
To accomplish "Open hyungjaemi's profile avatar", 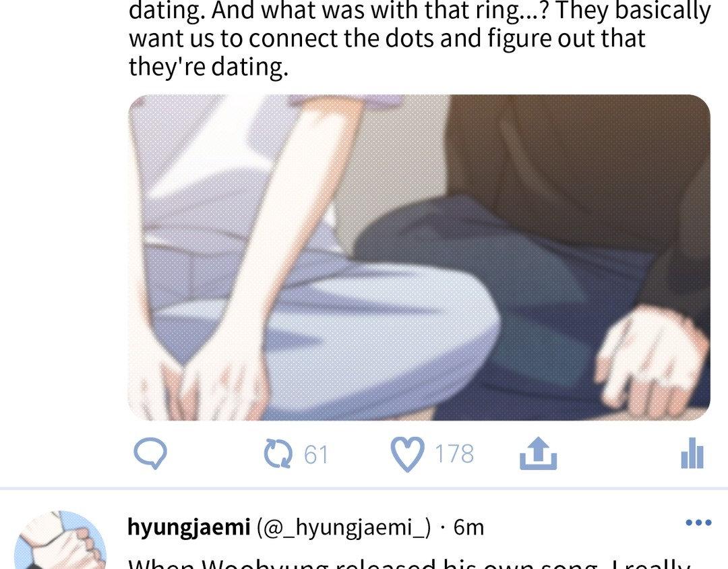I will click(61, 540).
